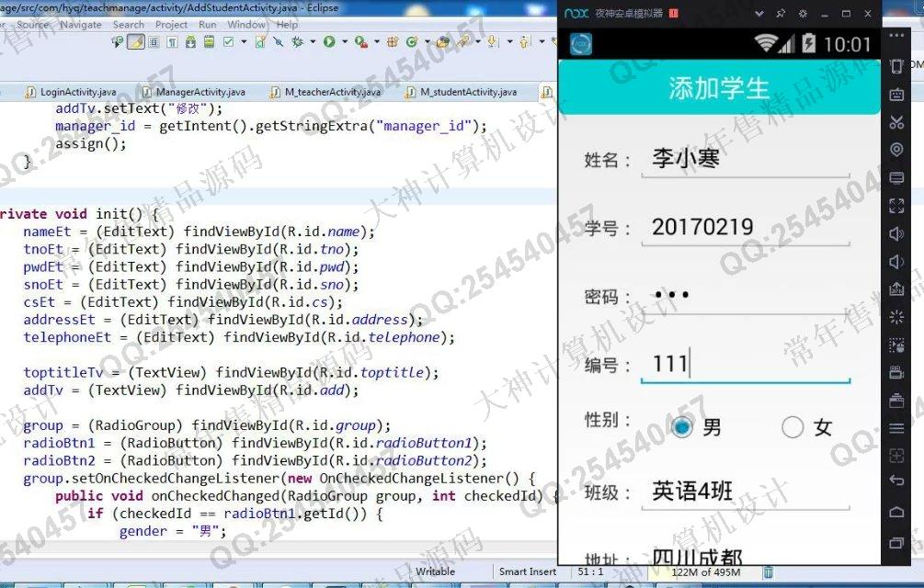Screen dimensions: 924x588
Task: Open the Window menu
Action: 246,25
